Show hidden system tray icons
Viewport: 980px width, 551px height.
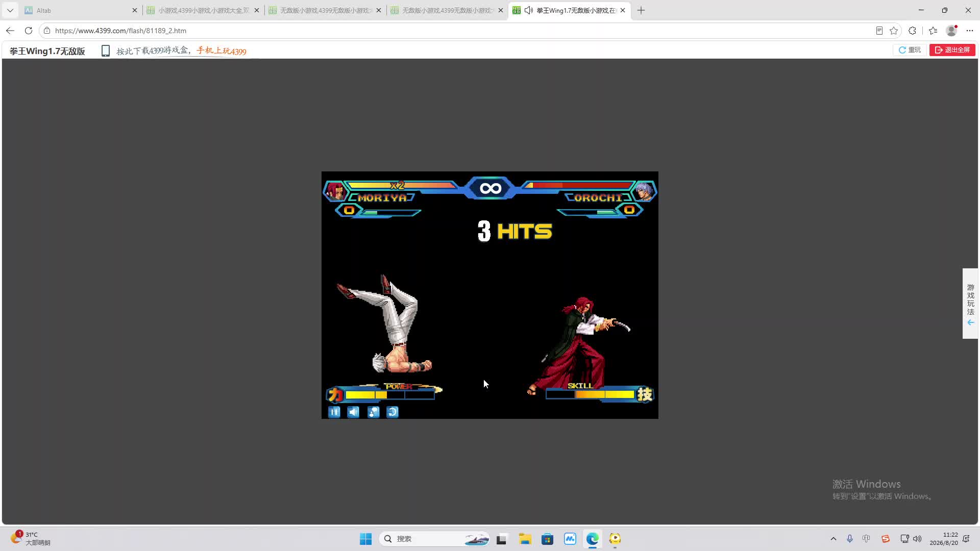tap(834, 539)
